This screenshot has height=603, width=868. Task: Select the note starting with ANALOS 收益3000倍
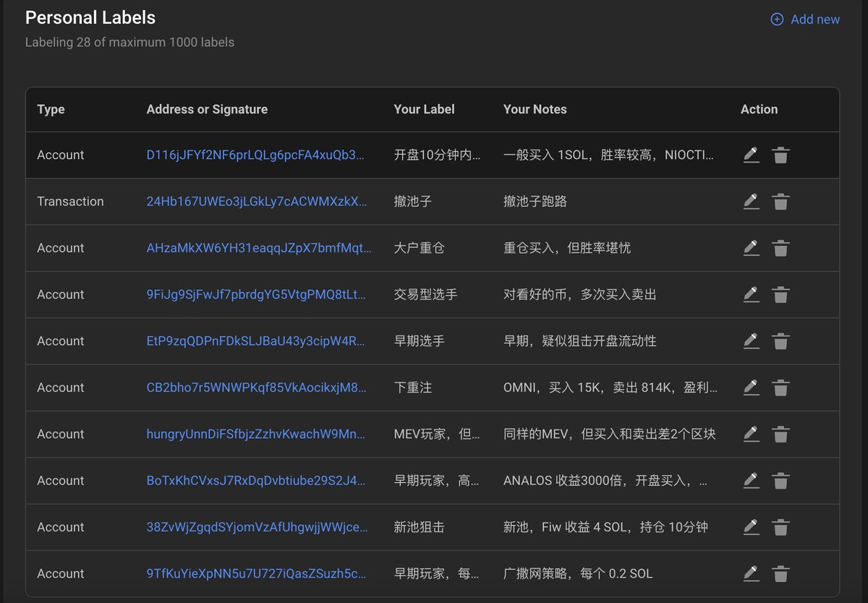pyautogui.click(x=605, y=480)
